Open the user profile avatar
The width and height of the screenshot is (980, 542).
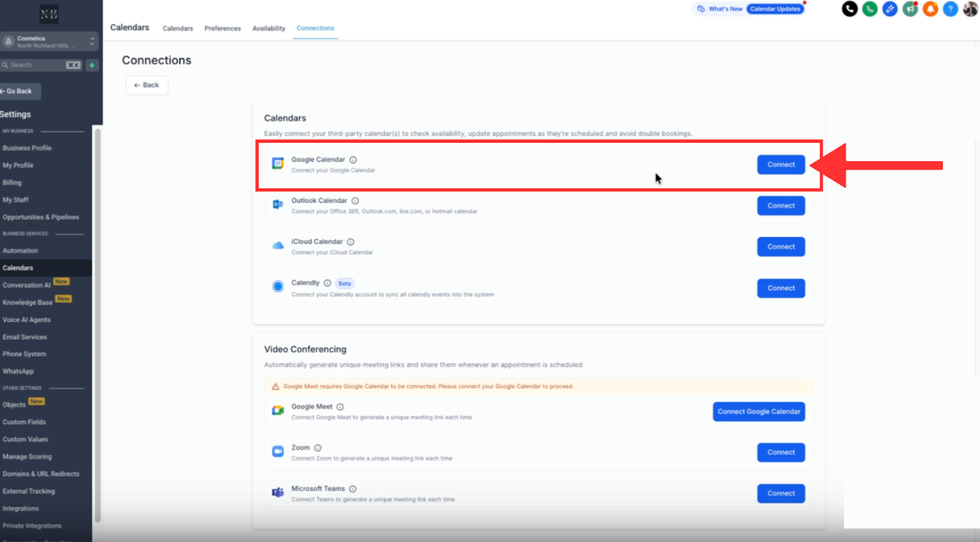pyautogui.click(x=970, y=9)
